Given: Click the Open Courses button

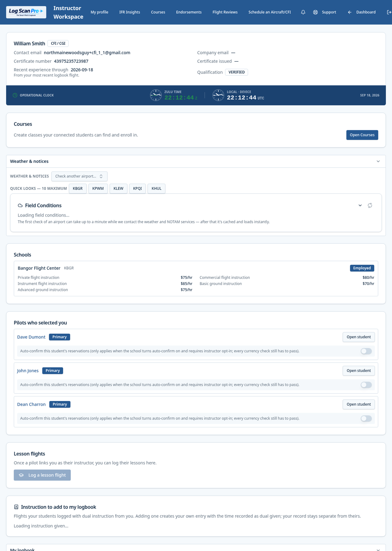Looking at the screenshot, I should pos(362,135).
